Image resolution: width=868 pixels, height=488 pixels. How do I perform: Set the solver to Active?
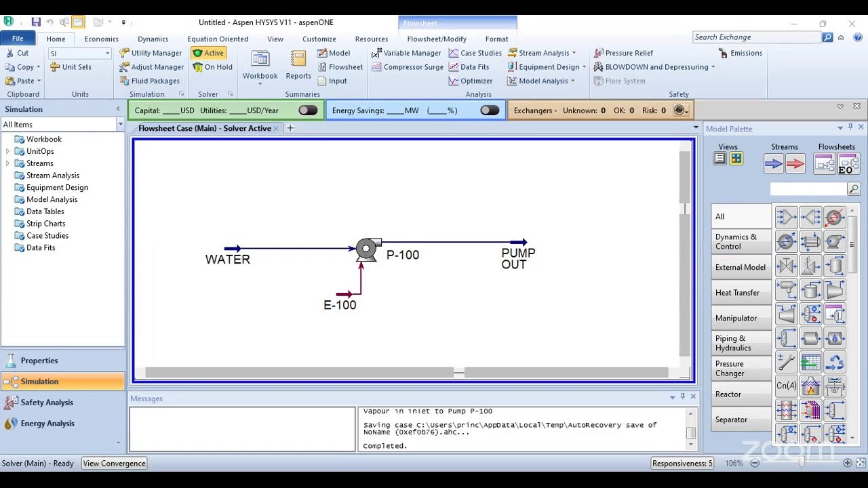[x=208, y=53]
